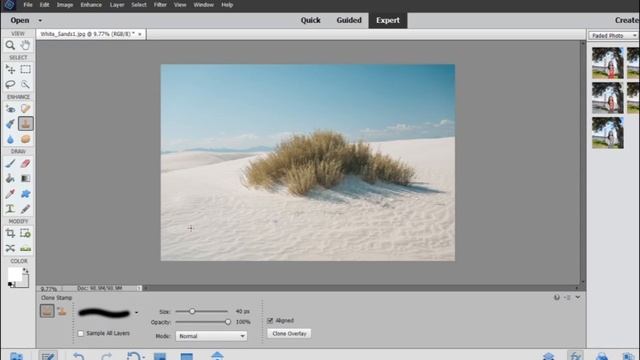Click the Opacity slider handle
640x360 pixels.
pyautogui.click(x=228, y=322)
